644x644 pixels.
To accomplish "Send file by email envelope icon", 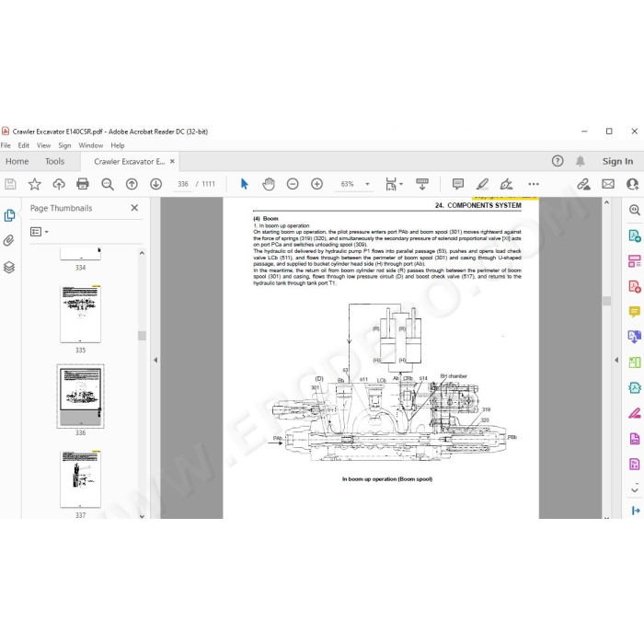I will point(608,184).
